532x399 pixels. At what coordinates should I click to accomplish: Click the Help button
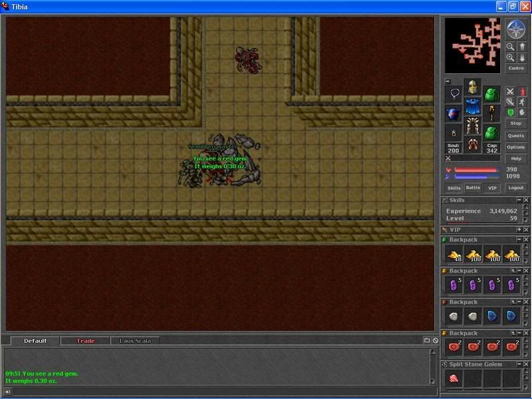tap(516, 159)
